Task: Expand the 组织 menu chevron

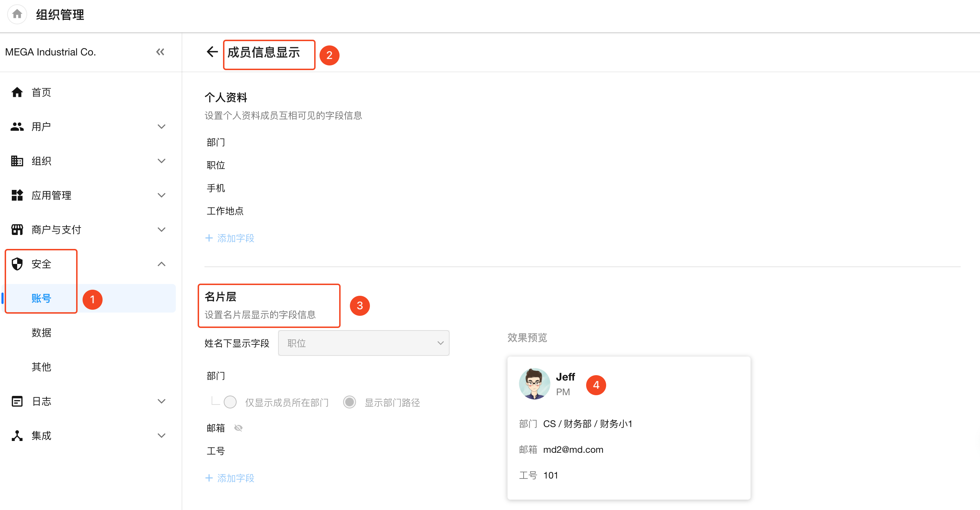Action: [161, 161]
